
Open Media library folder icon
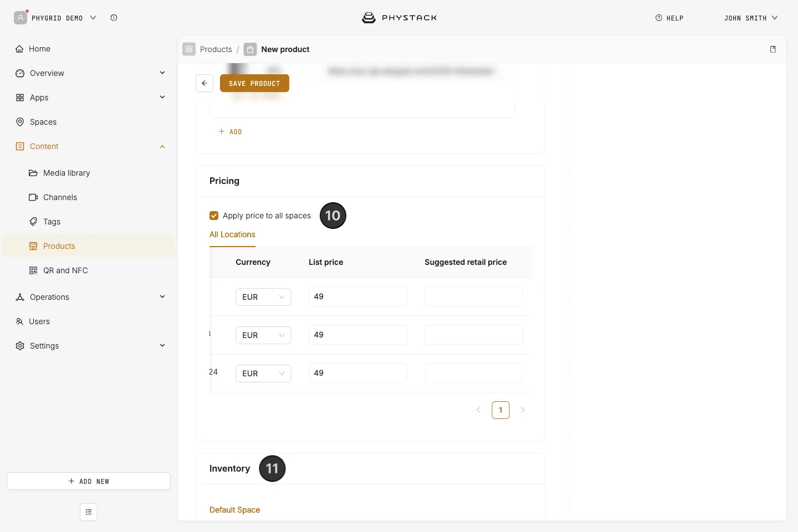(x=33, y=173)
